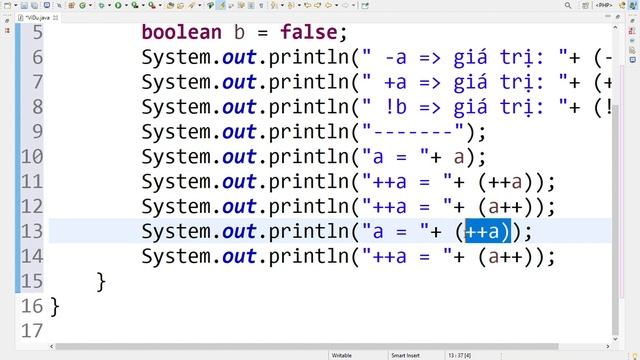Switch to the PHP perspective

pyautogui.click(x=603, y=5)
